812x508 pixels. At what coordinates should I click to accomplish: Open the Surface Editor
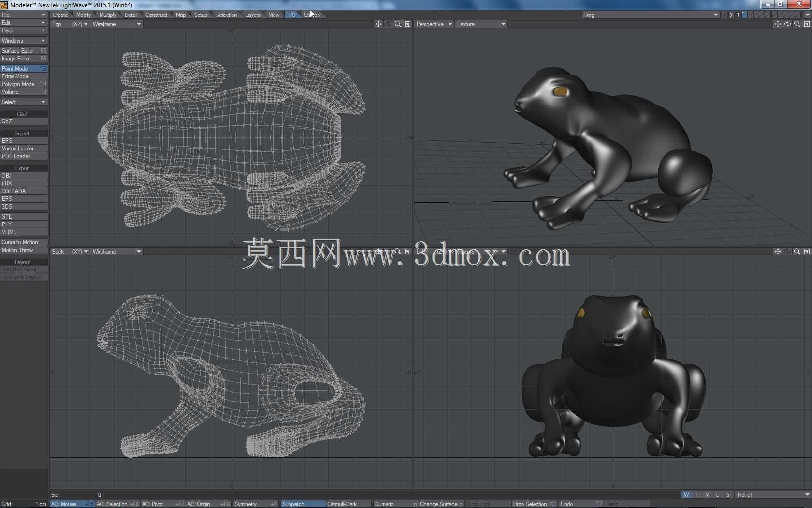(24, 51)
